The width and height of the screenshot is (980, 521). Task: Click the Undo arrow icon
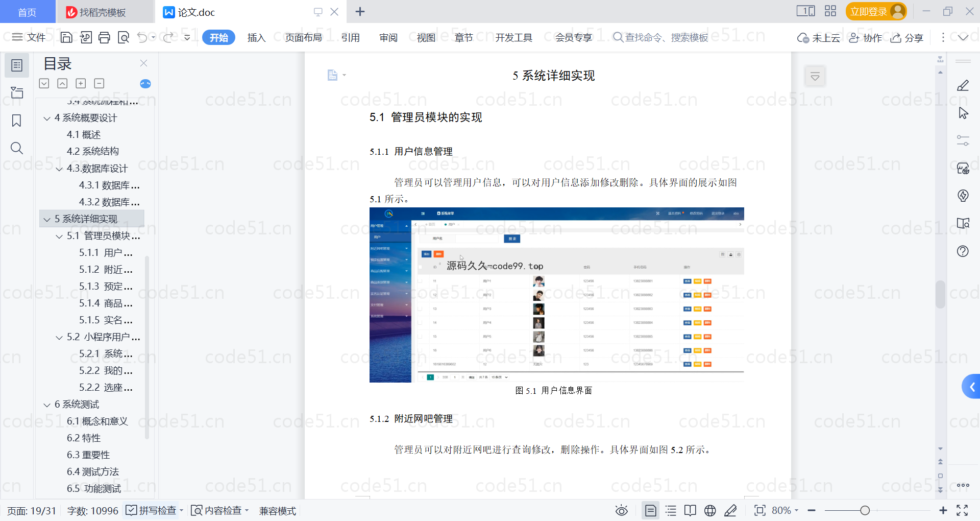pyautogui.click(x=142, y=37)
